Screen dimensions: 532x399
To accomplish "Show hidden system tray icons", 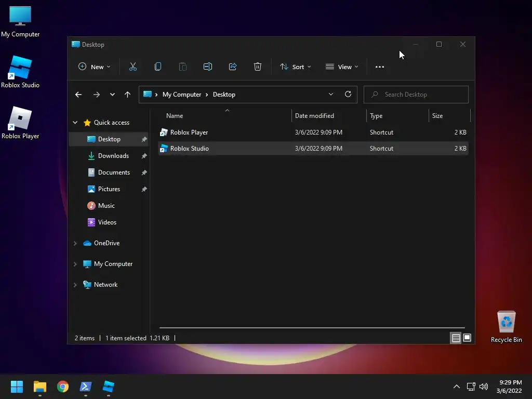I will (457, 387).
